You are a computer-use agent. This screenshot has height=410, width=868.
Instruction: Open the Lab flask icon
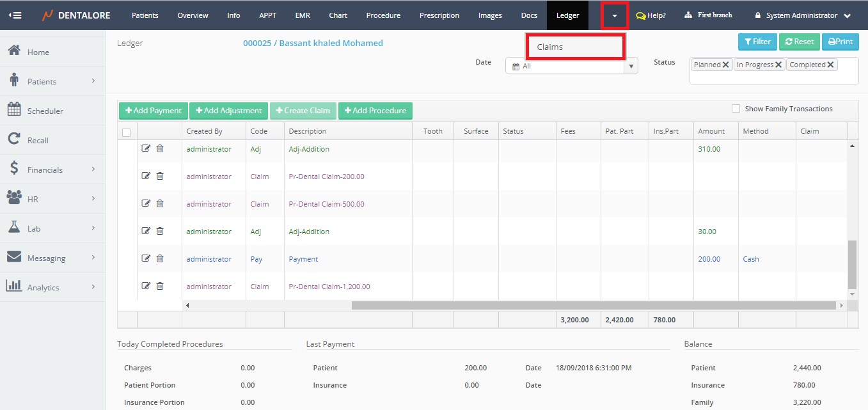(x=14, y=228)
